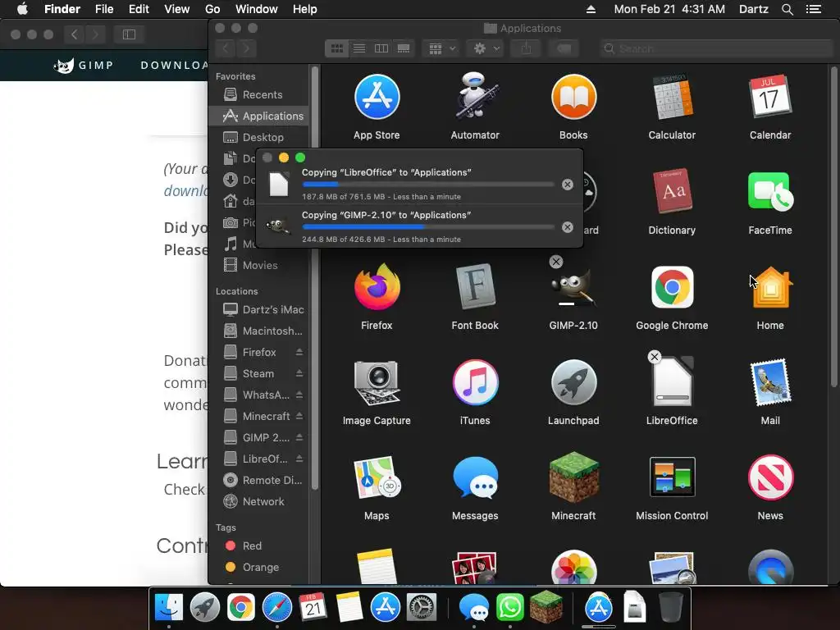Select the GIMP-2.10 icon being copied
Viewport: 840px width, 630px height.
pos(573,287)
